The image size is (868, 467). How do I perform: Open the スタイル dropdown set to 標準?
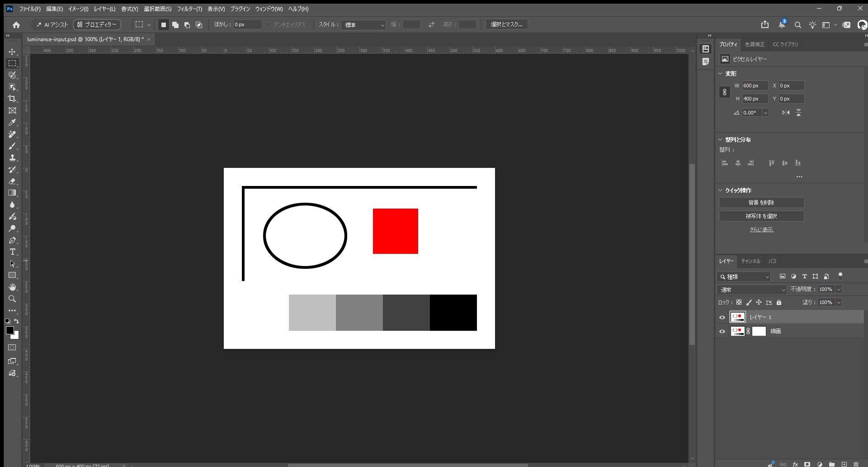(364, 25)
